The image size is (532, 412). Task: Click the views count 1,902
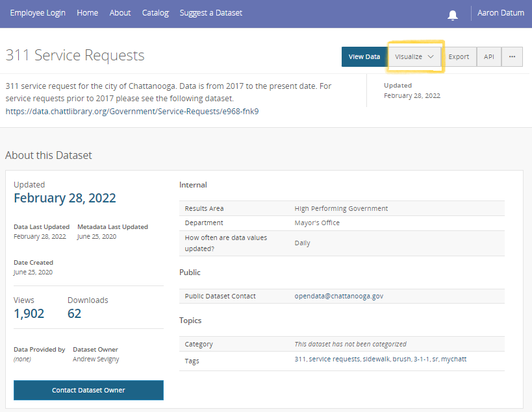[29, 313]
